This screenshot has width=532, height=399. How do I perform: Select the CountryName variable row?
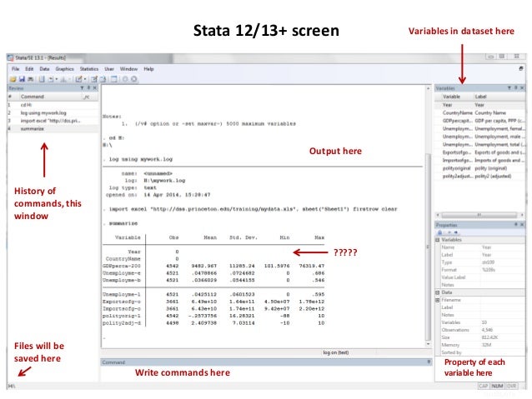pos(479,113)
